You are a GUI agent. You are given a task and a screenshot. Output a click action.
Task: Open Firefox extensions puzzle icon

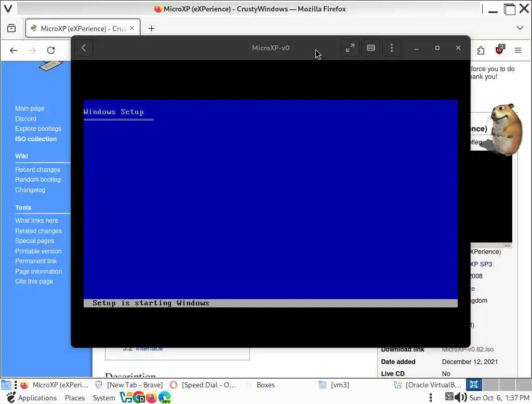481,50
